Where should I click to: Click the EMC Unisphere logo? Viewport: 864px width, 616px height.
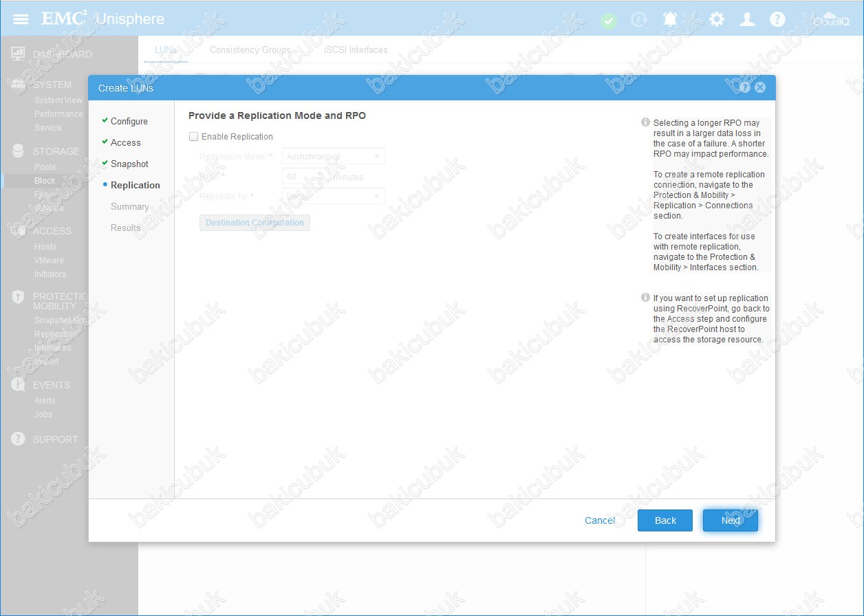pyautogui.click(x=102, y=19)
